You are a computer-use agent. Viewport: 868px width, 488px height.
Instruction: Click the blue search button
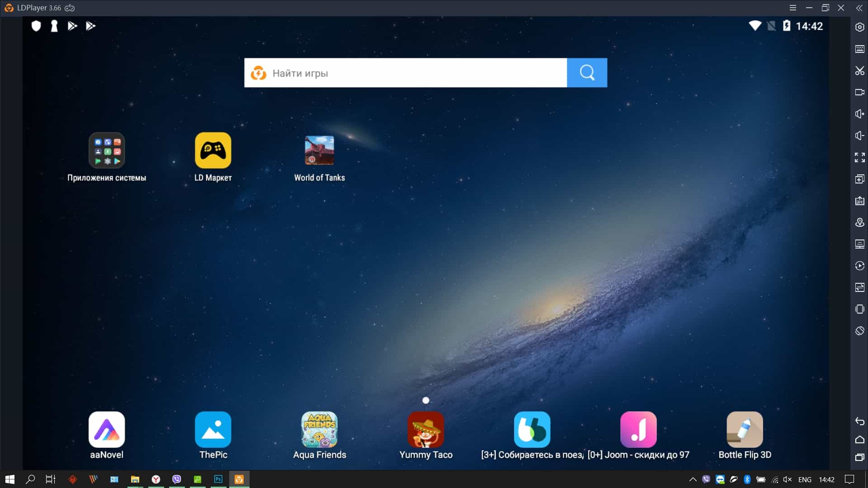(587, 73)
